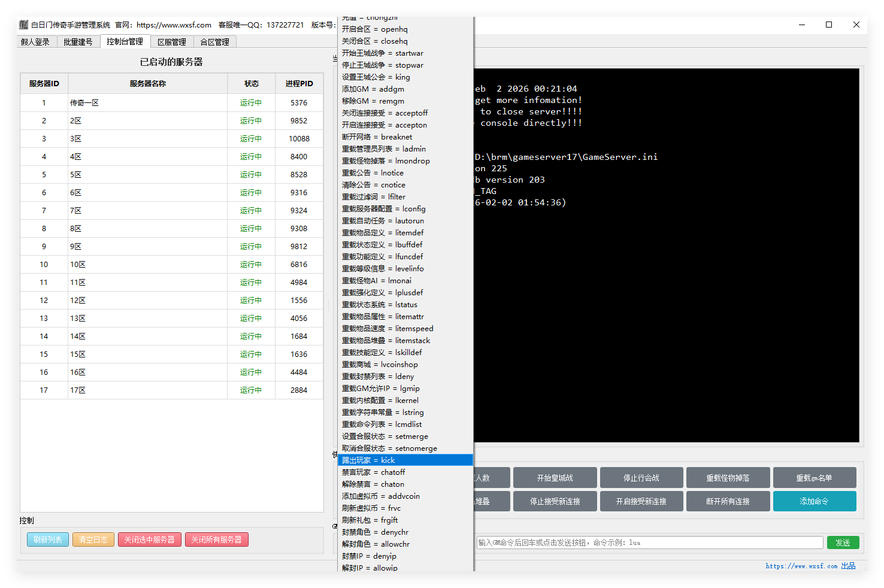Maximize the management system window

[829, 25]
